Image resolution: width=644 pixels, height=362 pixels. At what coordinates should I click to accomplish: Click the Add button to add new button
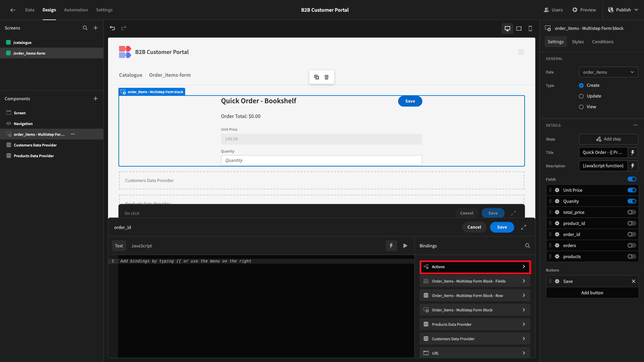pos(592,293)
